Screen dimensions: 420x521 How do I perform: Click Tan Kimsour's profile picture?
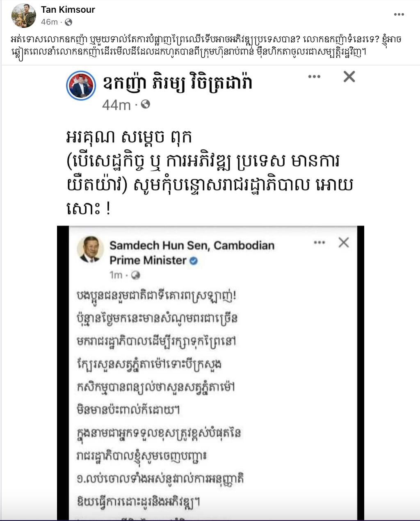pos(24,16)
